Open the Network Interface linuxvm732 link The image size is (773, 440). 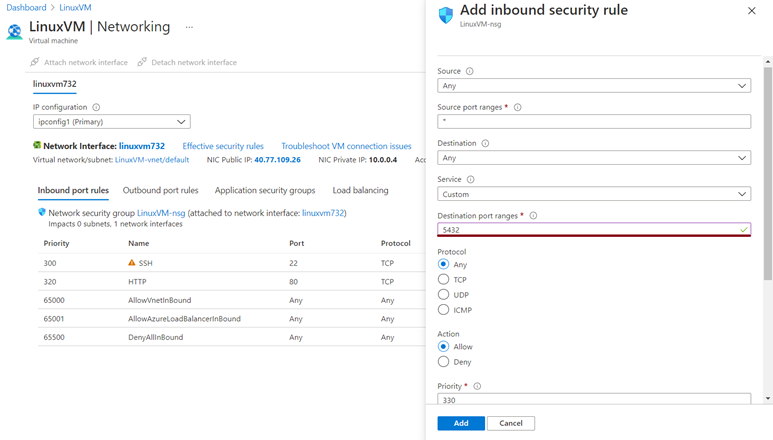pyautogui.click(x=142, y=146)
